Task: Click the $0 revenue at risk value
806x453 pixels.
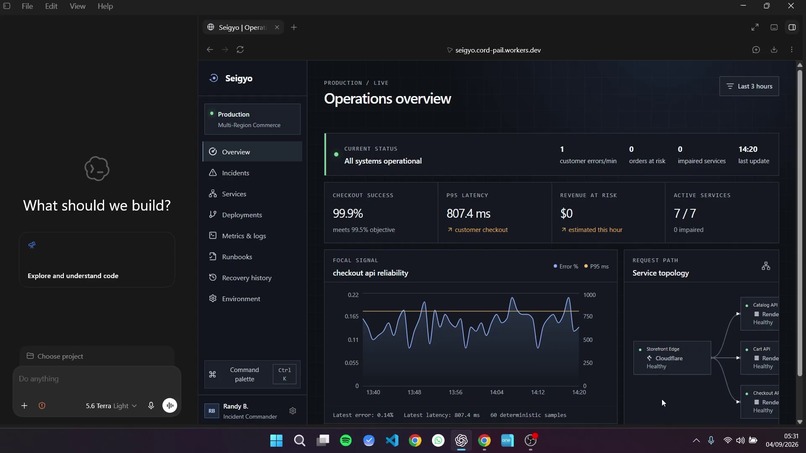Action: click(x=566, y=213)
